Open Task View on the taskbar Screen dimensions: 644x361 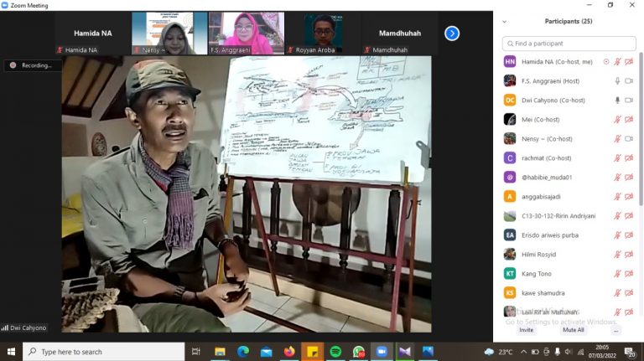(x=196, y=352)
